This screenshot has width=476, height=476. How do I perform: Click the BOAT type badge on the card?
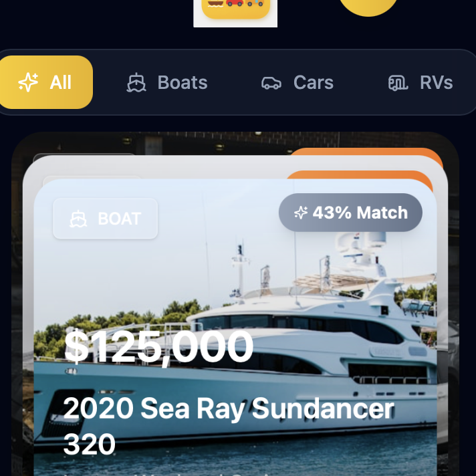(x=105, y=219)
